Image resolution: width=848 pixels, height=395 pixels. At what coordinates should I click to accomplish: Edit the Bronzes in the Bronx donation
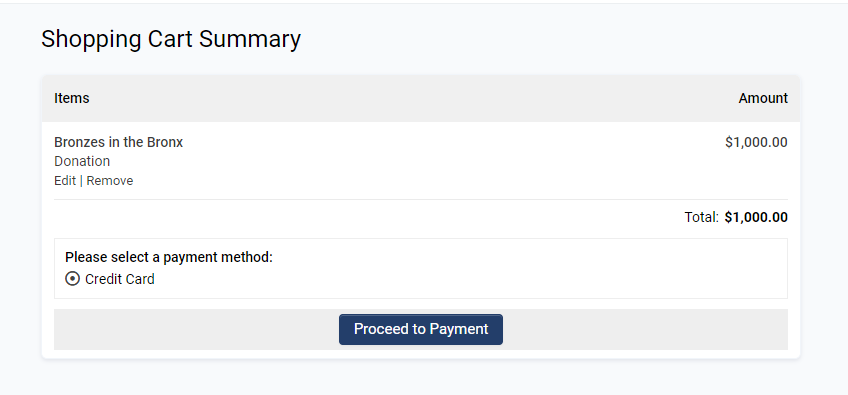click(65, 181)
